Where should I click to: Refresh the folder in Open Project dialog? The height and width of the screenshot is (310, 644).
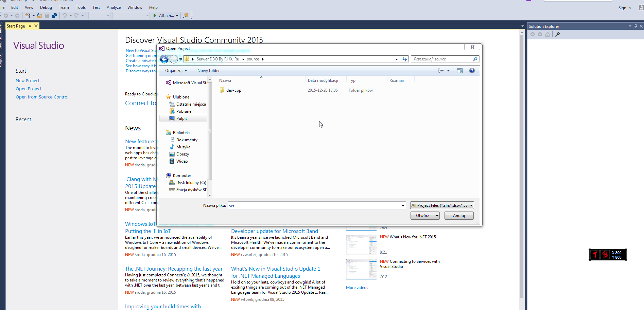(404, 59)
